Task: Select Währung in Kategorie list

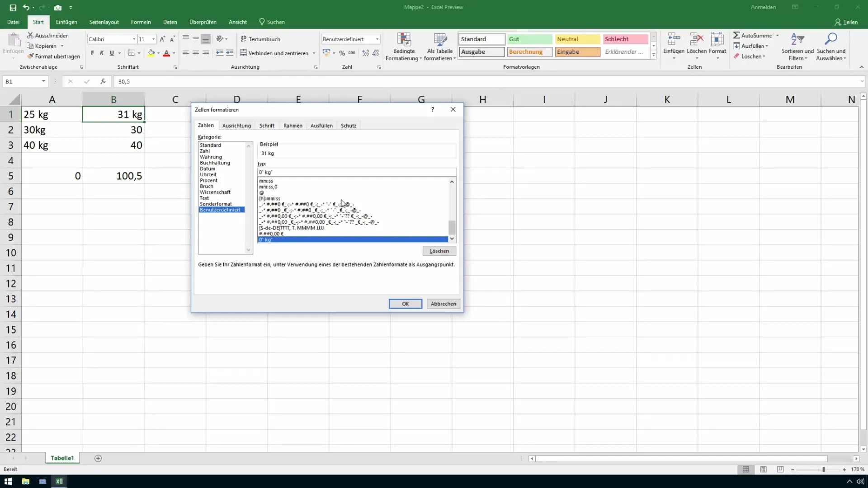Action: pos(211,157)
